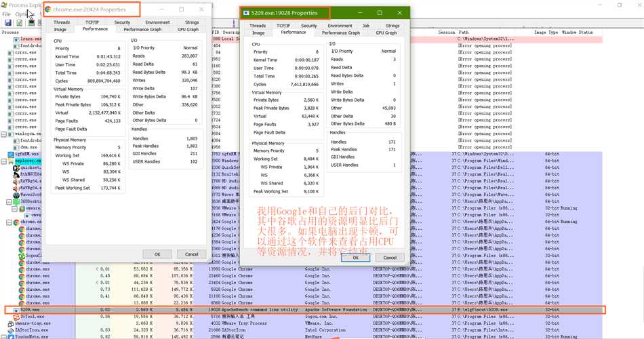
Task: Select the IAStorIcon.exe process row
Action: click(304, 330)
